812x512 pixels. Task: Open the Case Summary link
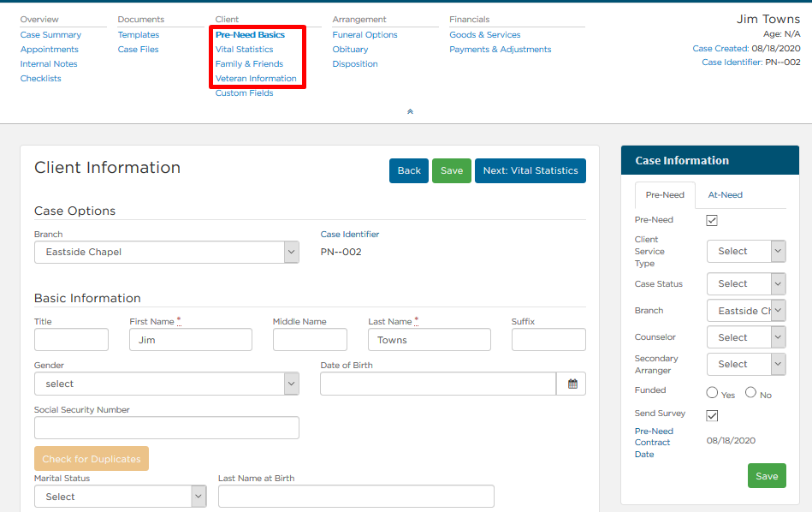pos(50,35)
